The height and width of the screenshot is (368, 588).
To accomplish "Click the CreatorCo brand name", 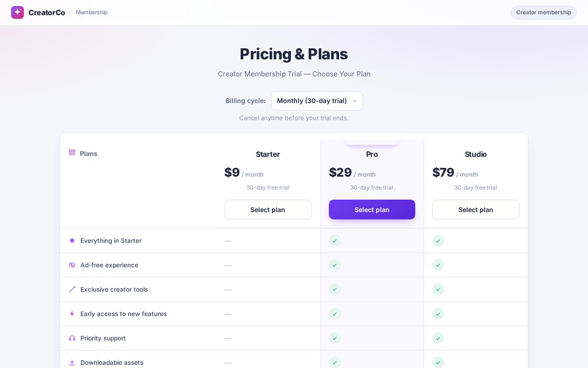I will coord(47,12).
